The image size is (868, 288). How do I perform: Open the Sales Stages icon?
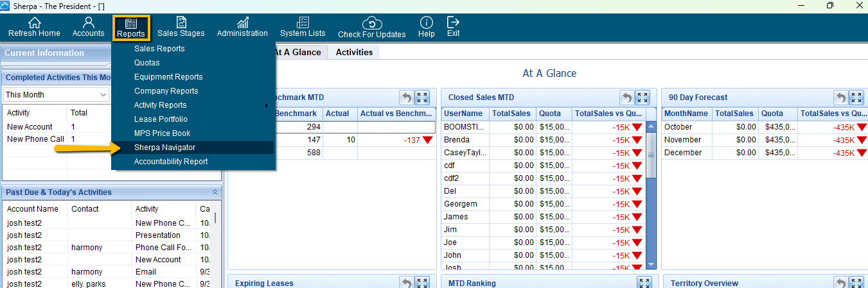click(x=181, y=23)
